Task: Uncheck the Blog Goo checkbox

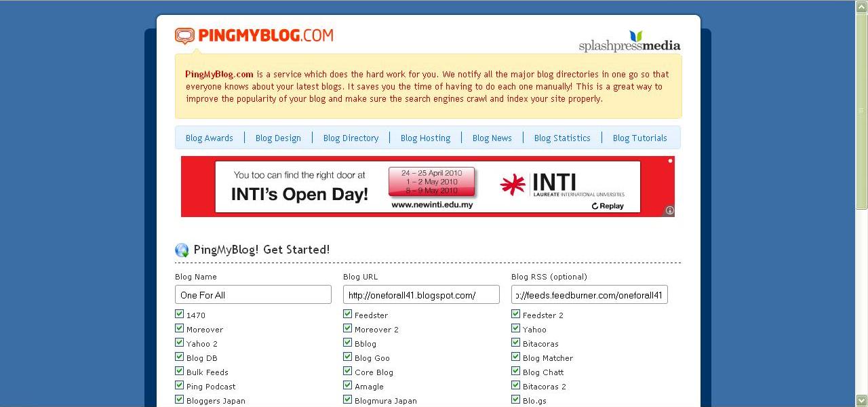Action: 347,357
